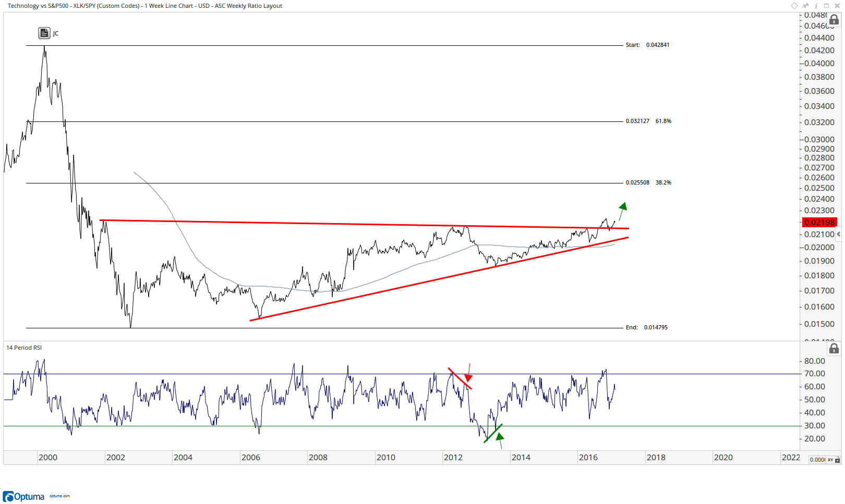This screenshot has height=504, width=845.
Task: Click the diamond icon in the title bar
Action: (x=794, y=6)
